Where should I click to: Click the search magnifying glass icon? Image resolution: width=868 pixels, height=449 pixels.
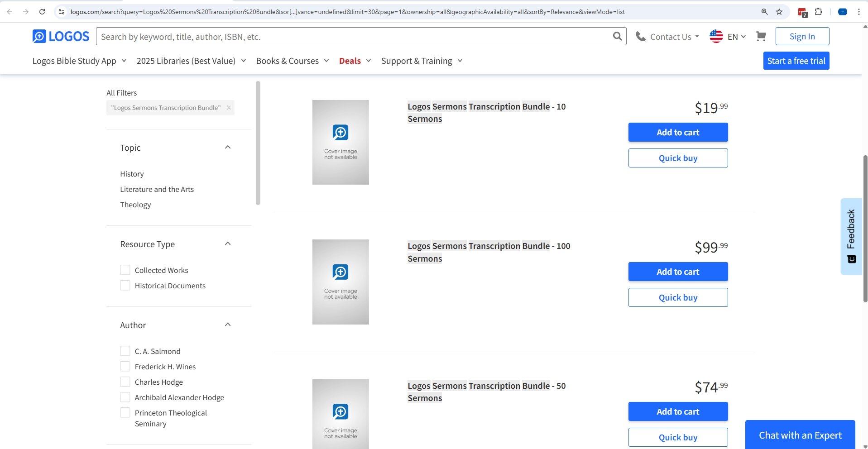click(x=617, y=36)
